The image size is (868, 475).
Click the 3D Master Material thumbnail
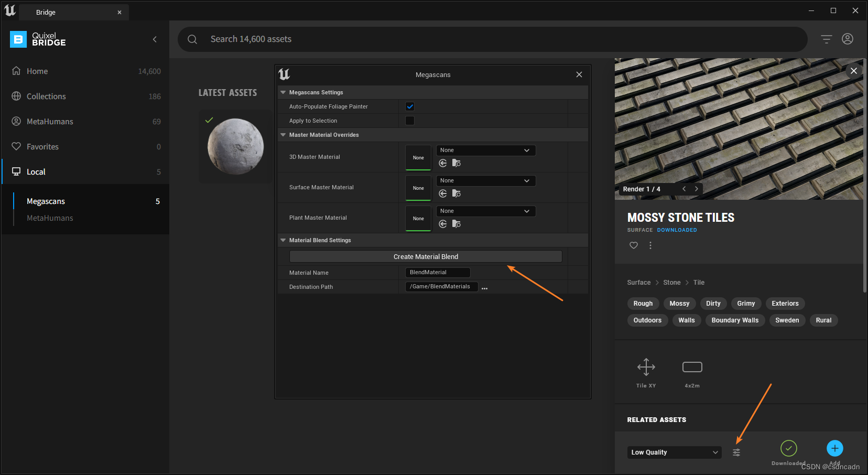(418, 157)
